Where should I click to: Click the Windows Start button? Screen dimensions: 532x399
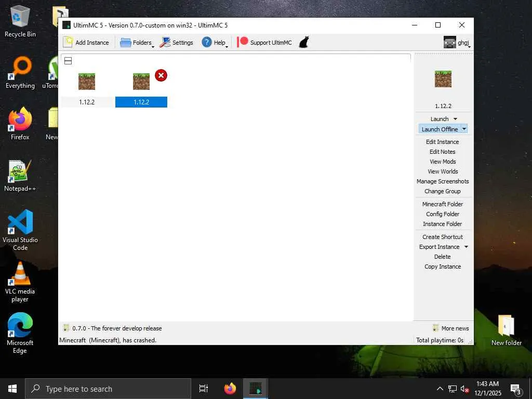[x=12, y=389]
